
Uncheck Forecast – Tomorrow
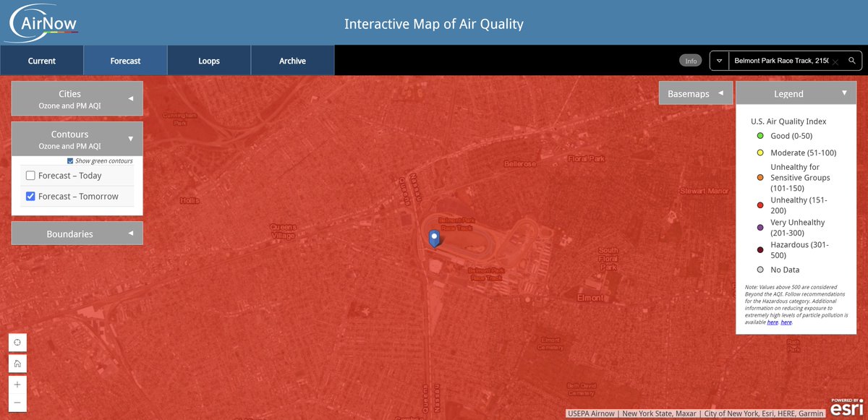pyautogui.click(x=30, y=196)
